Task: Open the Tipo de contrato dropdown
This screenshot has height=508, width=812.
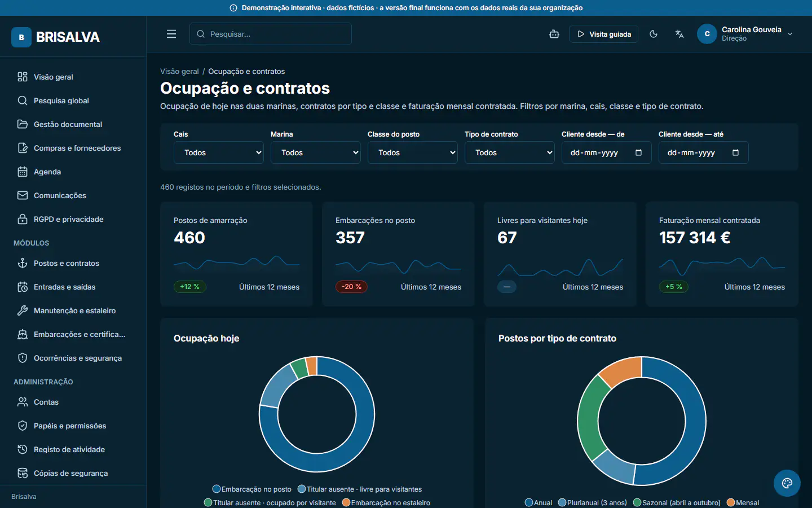Action: coord(510,152)
